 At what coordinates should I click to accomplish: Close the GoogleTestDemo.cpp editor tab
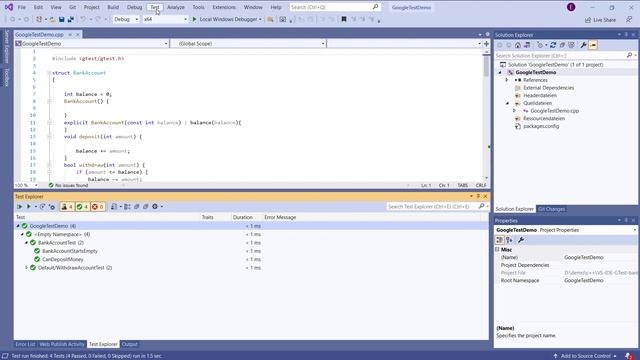(x=78, y=35)
